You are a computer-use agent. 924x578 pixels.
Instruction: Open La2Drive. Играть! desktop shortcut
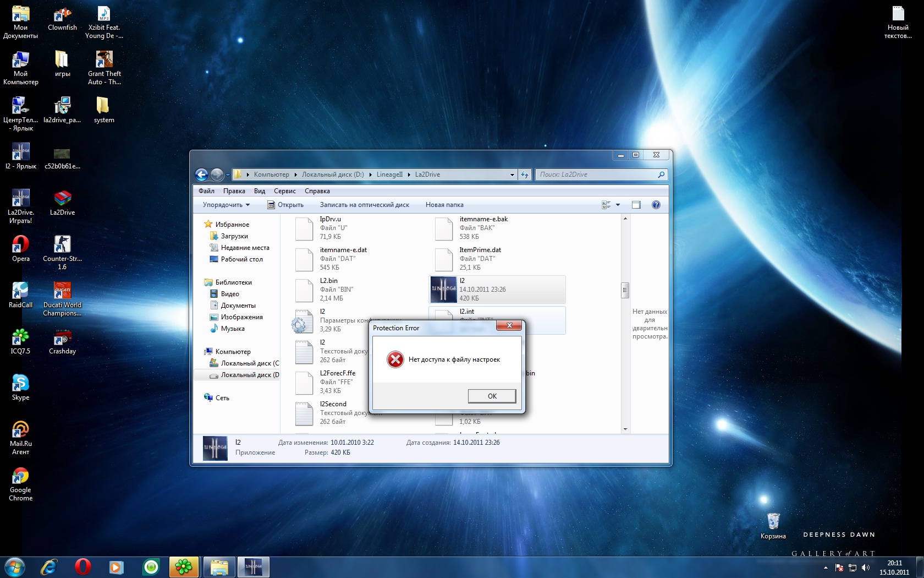[21, 206]
